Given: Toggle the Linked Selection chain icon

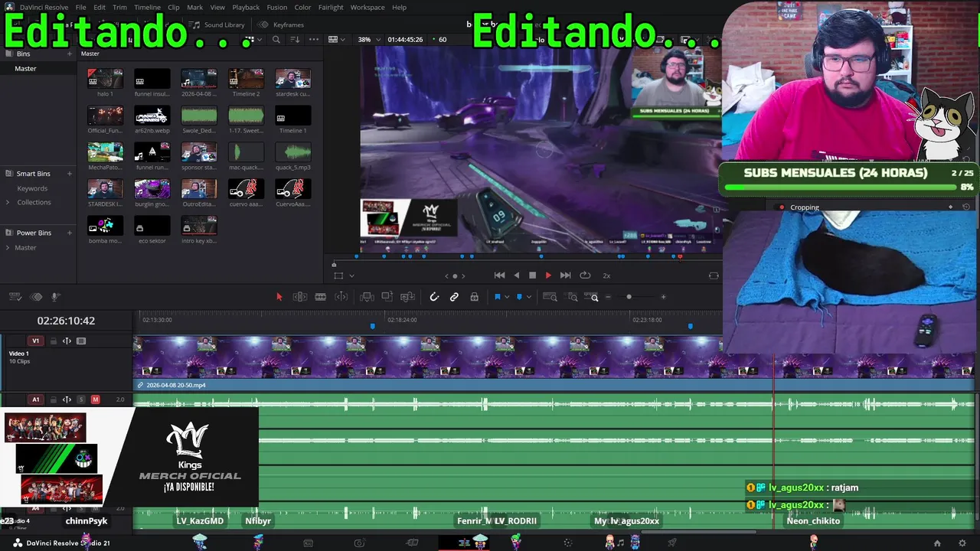Looking at the screenshot, I should pos(454,297).
